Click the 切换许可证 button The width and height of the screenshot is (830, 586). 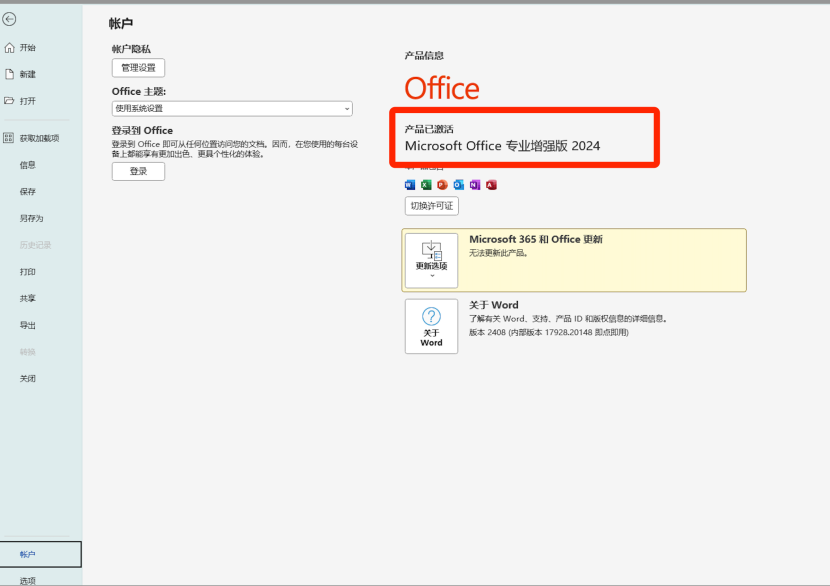[431, 206]
